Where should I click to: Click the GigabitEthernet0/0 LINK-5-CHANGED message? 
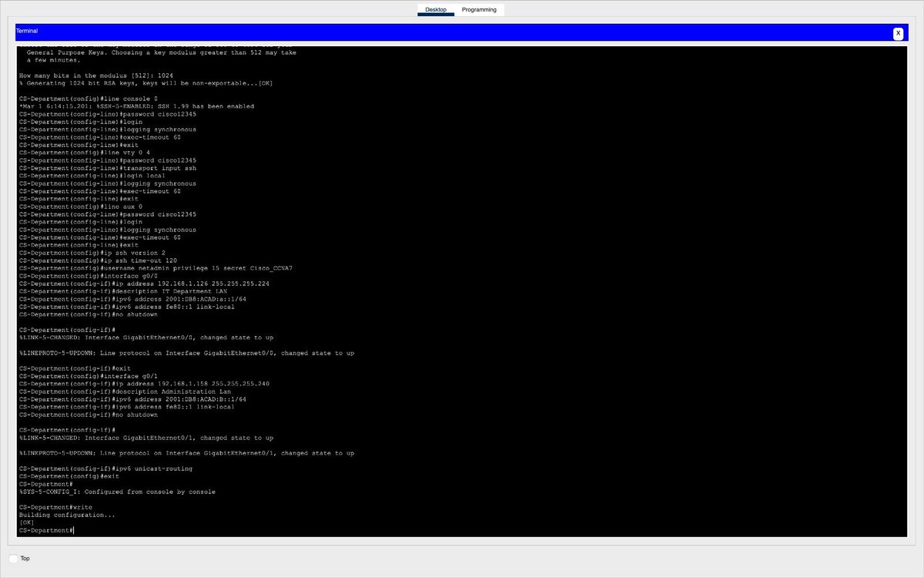point(146,338)
